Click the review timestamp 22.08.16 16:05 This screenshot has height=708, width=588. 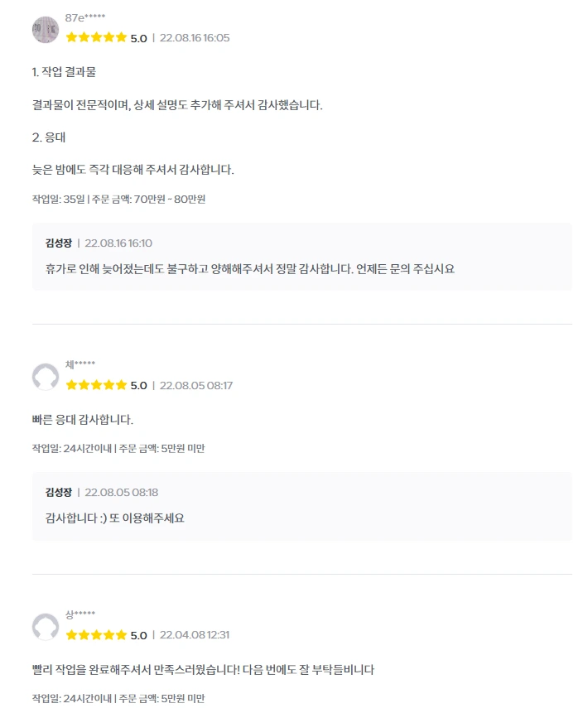click(x=195, y=38)
